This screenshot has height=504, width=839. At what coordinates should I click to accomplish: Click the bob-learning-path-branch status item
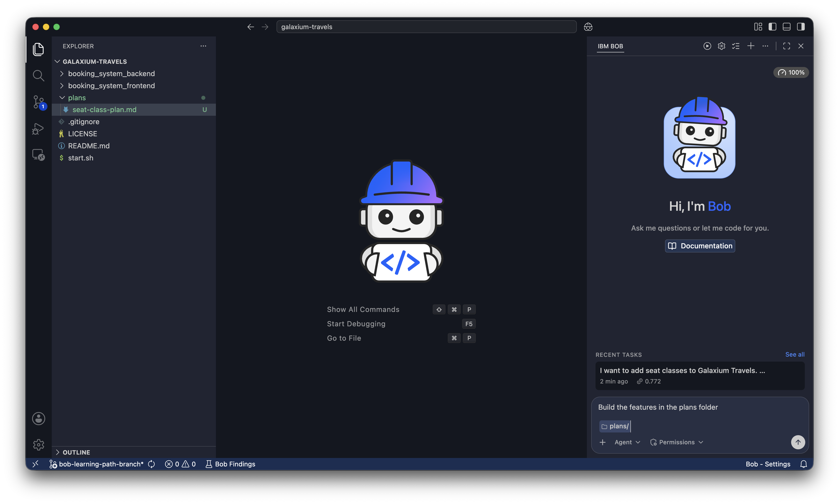pos(96,464)
